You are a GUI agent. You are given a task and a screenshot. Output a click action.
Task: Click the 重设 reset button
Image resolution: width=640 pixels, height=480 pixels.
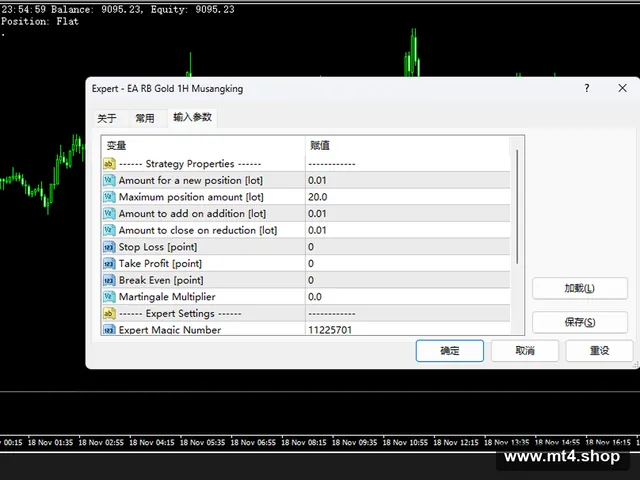click(599, 351)
